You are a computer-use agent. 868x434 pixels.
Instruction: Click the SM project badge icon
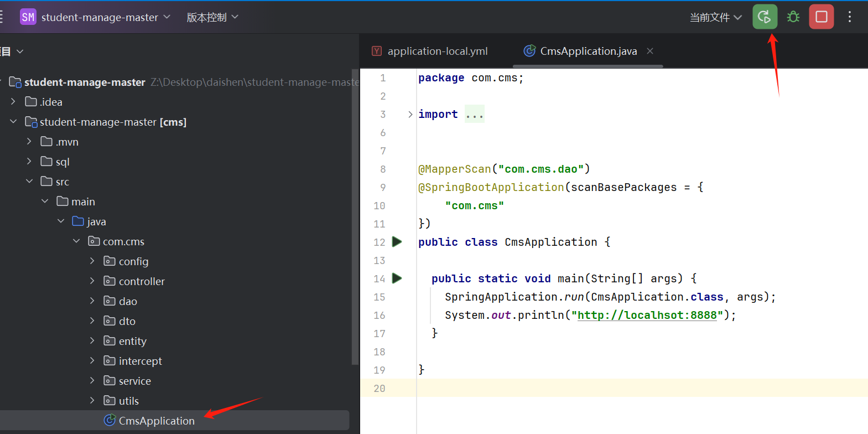28,17
